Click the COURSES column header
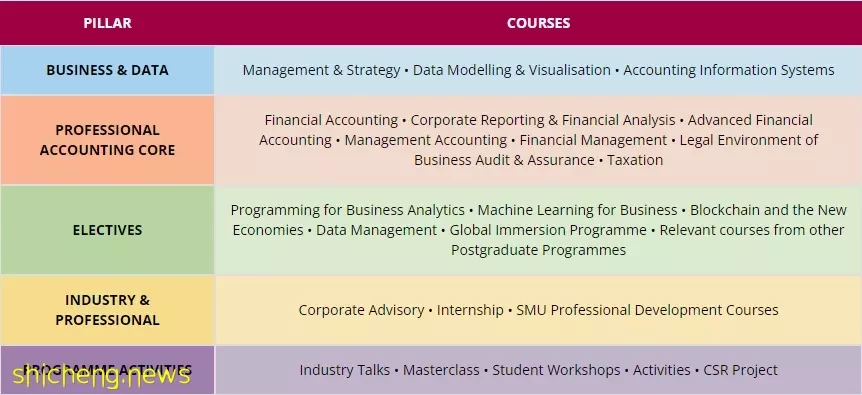Screen dimensions: 862x395 (x=538, y=23)
